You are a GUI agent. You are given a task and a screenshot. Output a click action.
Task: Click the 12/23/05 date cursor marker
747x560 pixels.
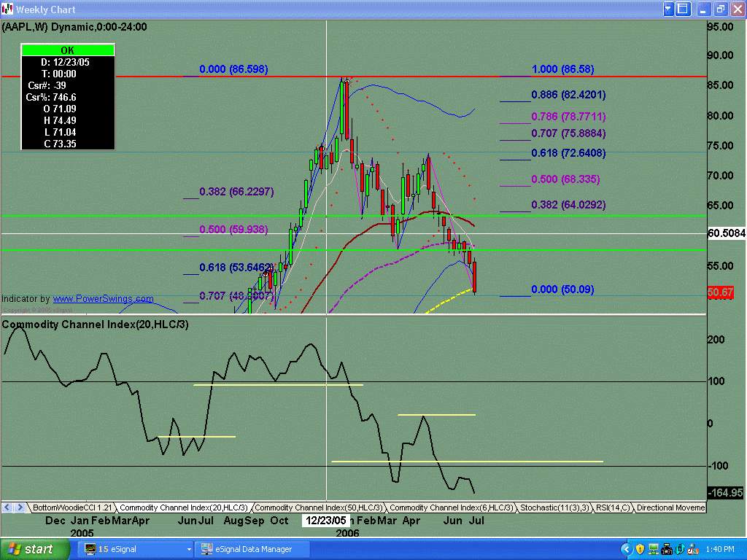(326, 521)
